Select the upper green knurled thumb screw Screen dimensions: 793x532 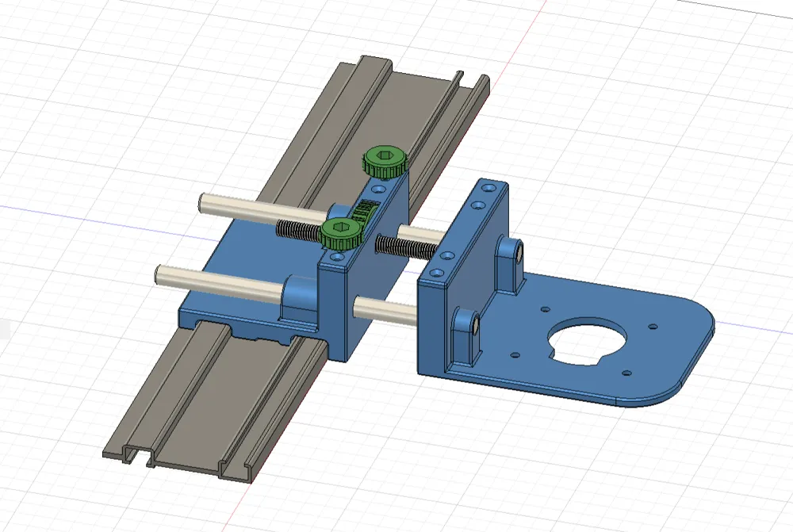385,162
